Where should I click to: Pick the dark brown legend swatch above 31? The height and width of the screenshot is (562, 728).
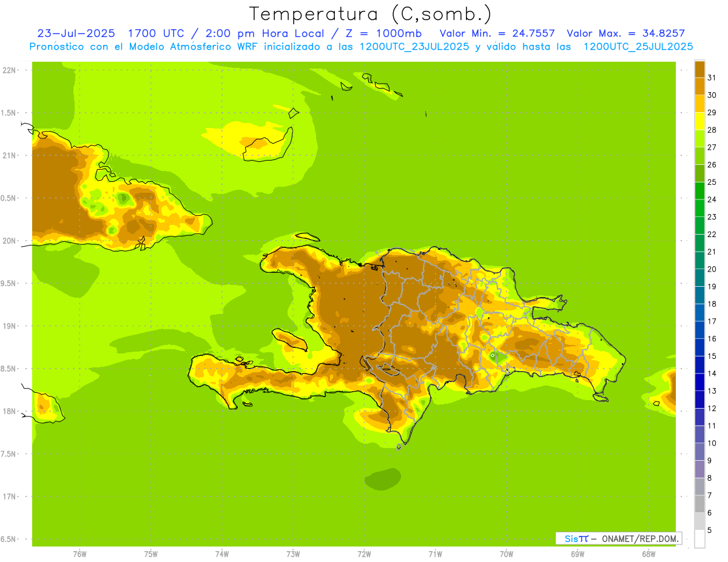pyautogui.click(x=699, y=69)
